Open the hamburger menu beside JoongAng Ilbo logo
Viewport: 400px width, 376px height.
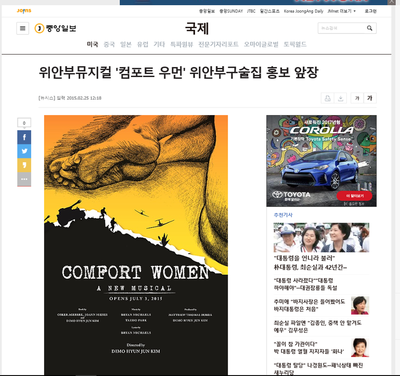coord(23,28)
